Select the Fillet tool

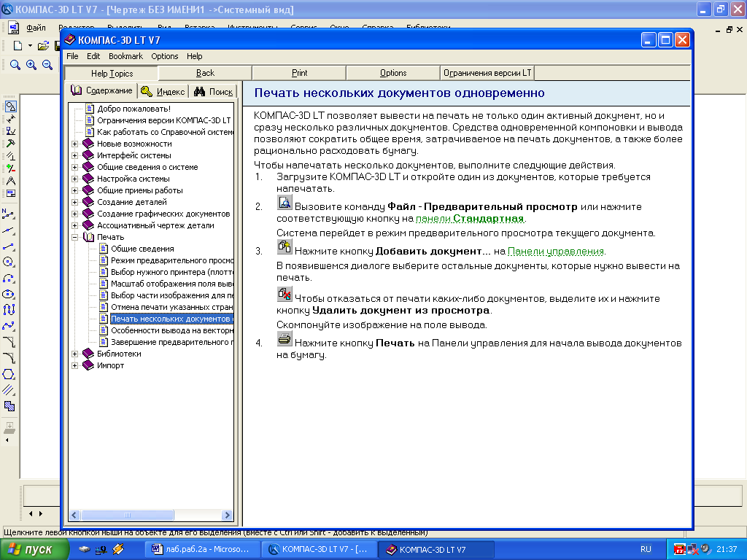9,358
